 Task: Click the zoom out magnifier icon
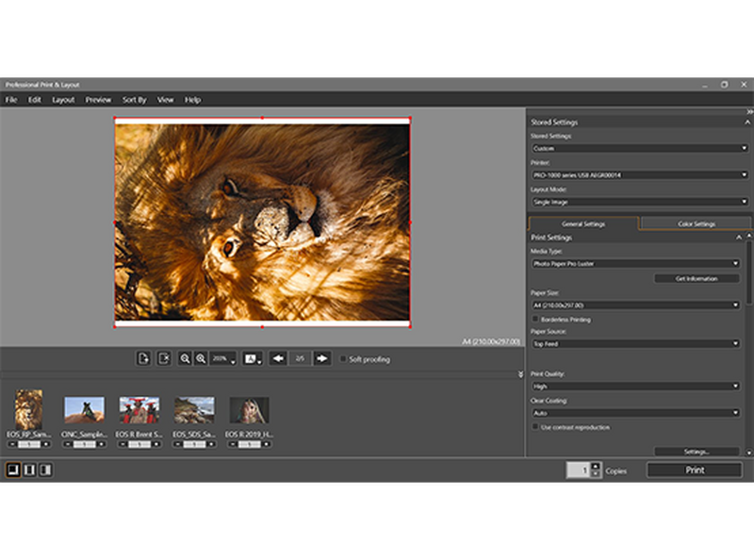pyautogui.click(x=185, y=359)
